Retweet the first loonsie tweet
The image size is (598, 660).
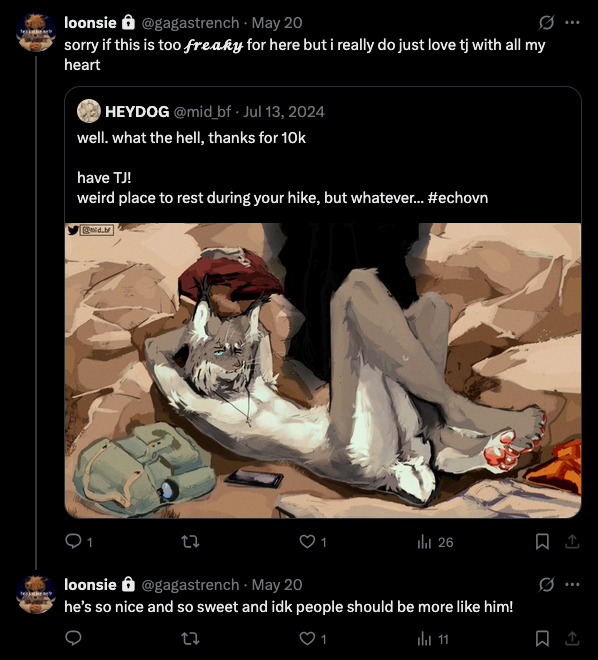coord(190,541)
